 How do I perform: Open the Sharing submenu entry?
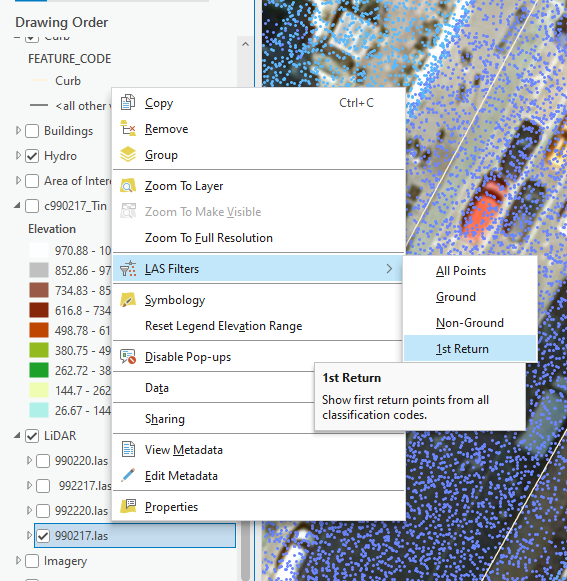214,419
